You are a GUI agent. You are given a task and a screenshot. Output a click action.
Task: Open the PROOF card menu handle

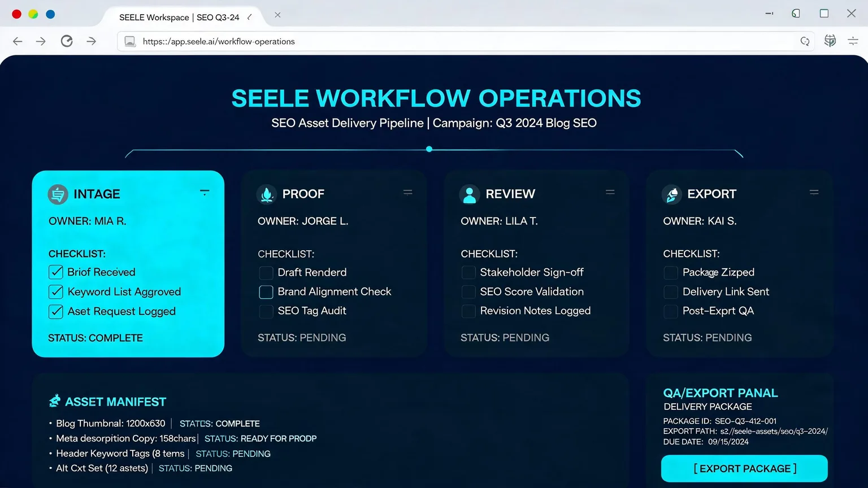point(407,192)
